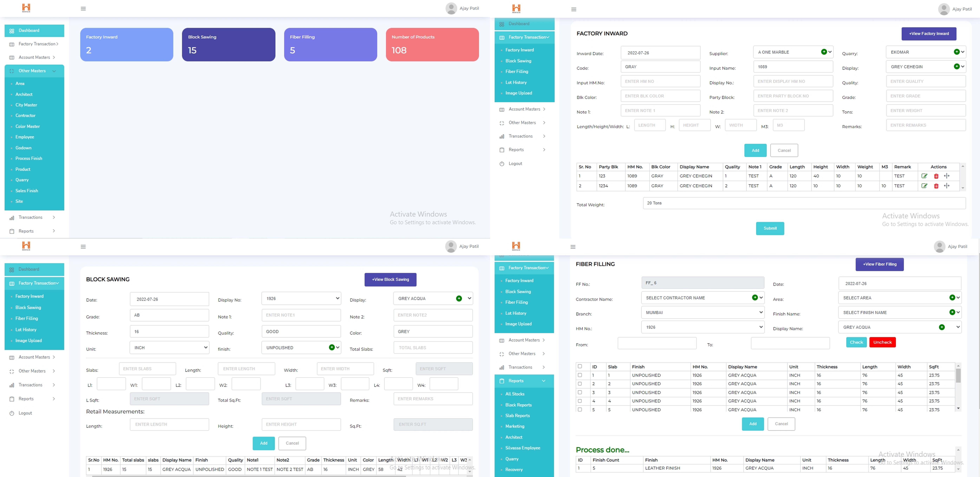Open Slab Reports under Reports menu
980x477 pixels.
pyautogui.click(x=517, y=415)
